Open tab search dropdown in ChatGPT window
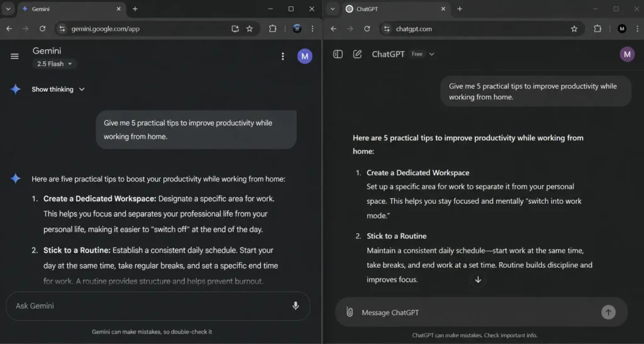 pos(333,9)
